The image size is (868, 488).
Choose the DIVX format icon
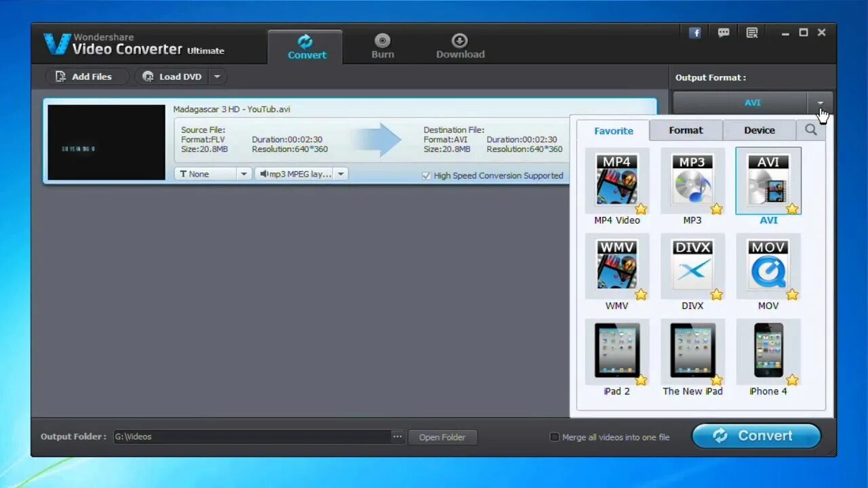[x=692, y=266]
